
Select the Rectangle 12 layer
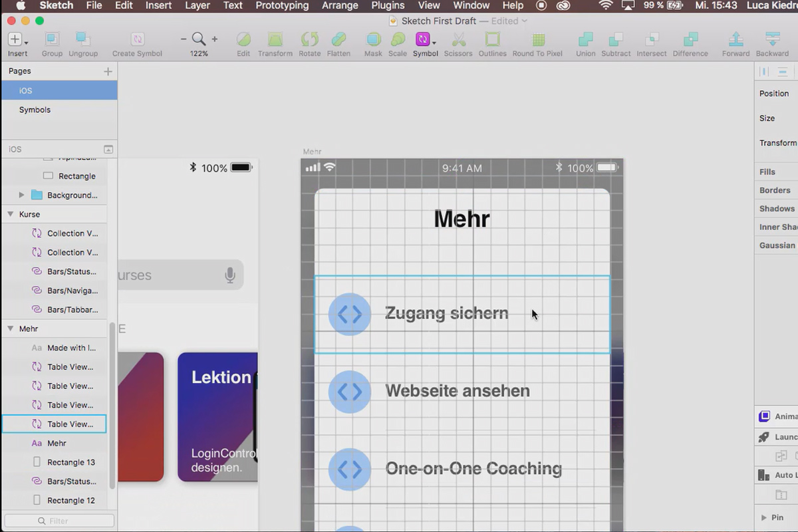[x=54, y=500]
